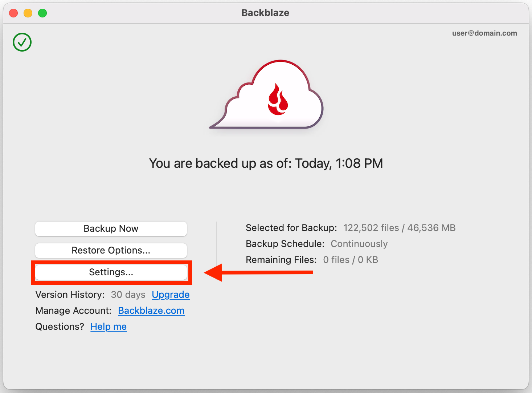Click the Help me link
Viewport: 532px width, 393px height.
(x=109, y=327)
